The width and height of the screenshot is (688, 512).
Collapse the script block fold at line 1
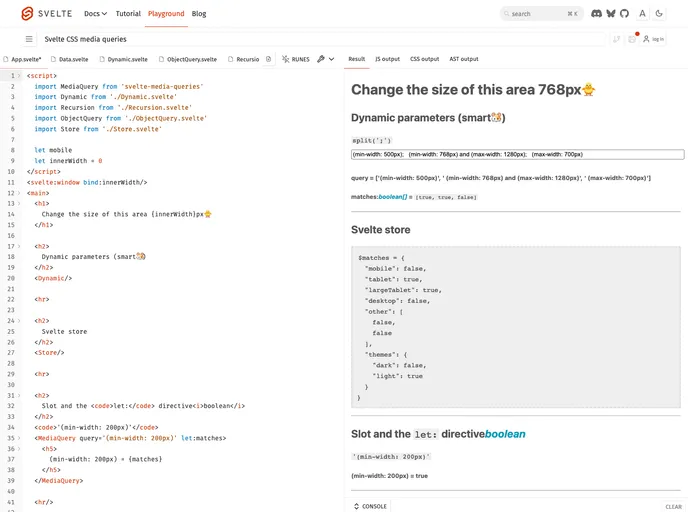19,76
